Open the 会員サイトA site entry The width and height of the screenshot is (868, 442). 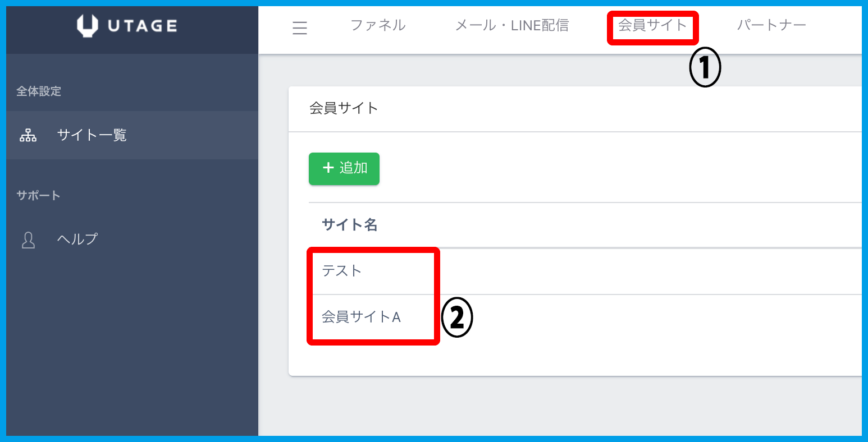pos(361,317)
